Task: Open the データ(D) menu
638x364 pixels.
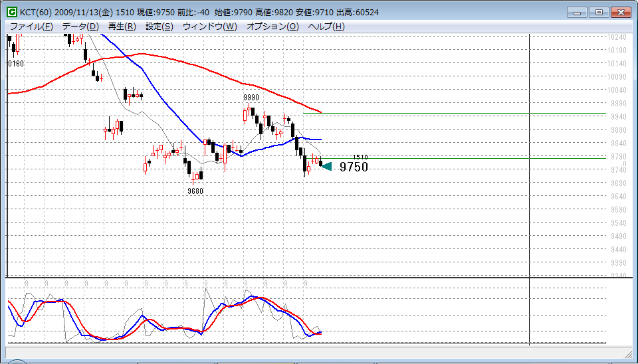Action: [x=80, y=27]
